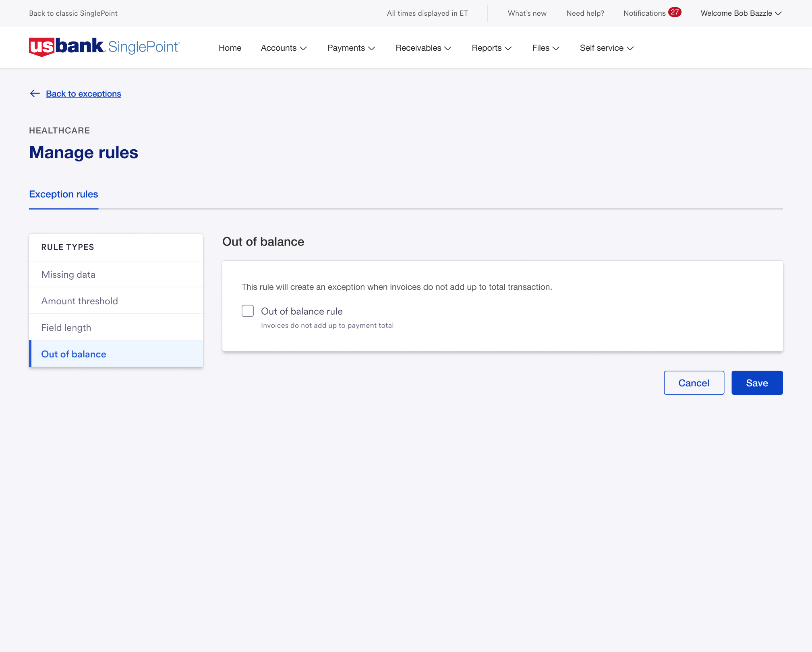Click the red notifications count badge

[x=674, y=12]
